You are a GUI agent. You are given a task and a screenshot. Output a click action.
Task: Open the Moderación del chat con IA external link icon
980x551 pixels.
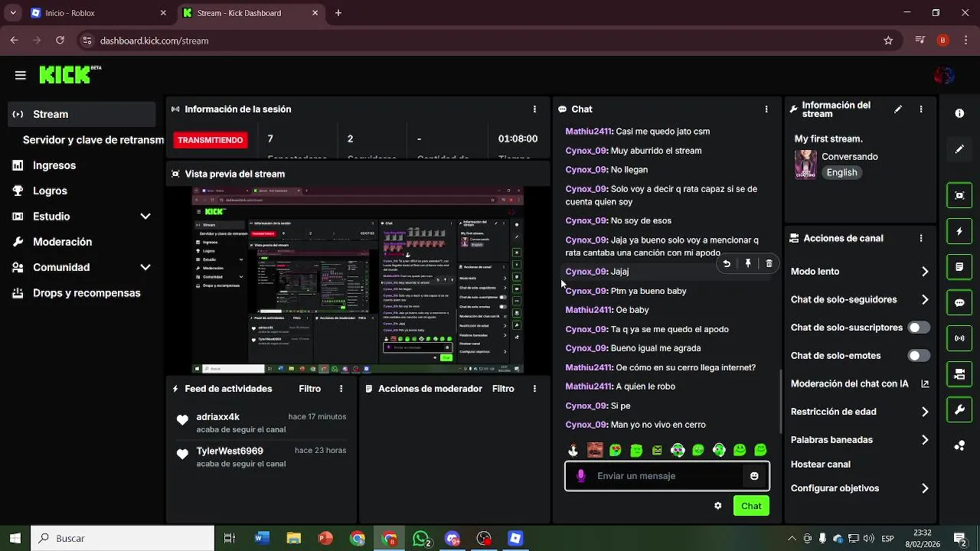tap(925, 384)
